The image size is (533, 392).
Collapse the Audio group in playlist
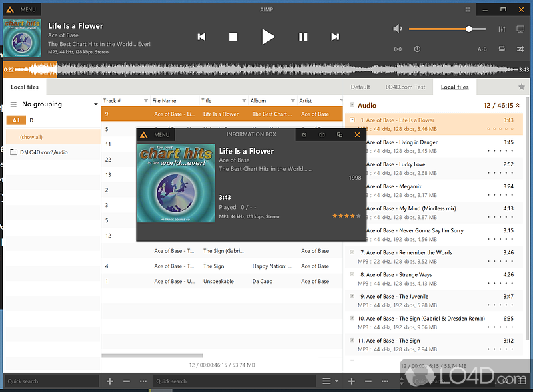click(x=518, y=106)
